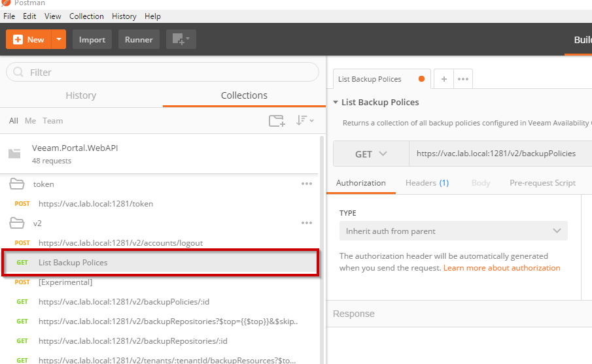Open the v2 folder three-dot menu
The height and width of the screenshot is (364, 592).
(307, 223)
